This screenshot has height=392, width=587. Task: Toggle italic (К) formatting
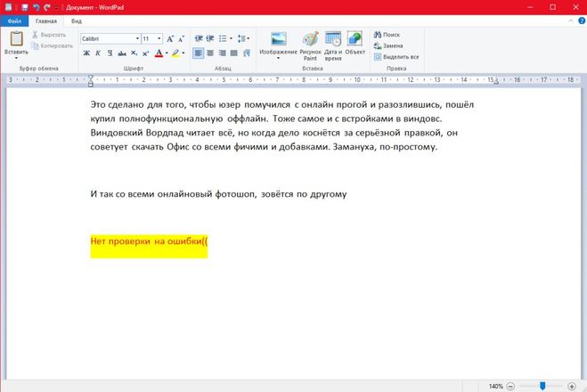click(x=98, y=53)
